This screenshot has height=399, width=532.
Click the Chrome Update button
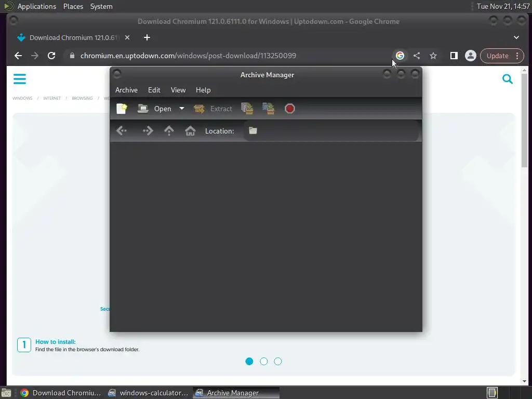[x=497, y=56]
